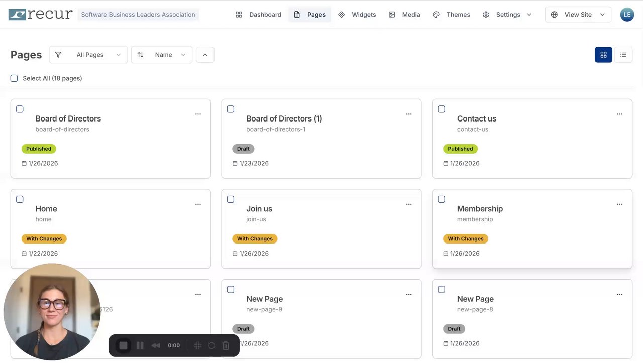This screenshot has width=643, height=364.
Task: Expand the Settings dropdown menu
Action: (507, 14)
